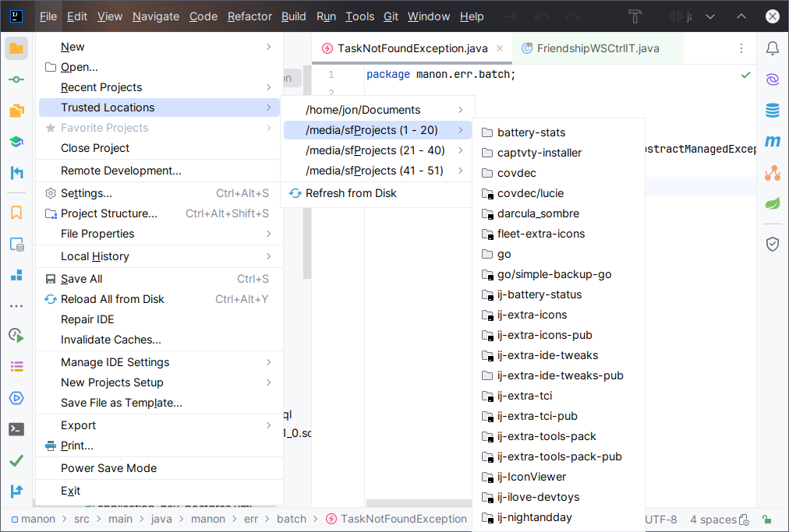Open the Notifications bell icon
This screenshot has height=532, width=789.
pyautogui.click(x=773, y=48)
